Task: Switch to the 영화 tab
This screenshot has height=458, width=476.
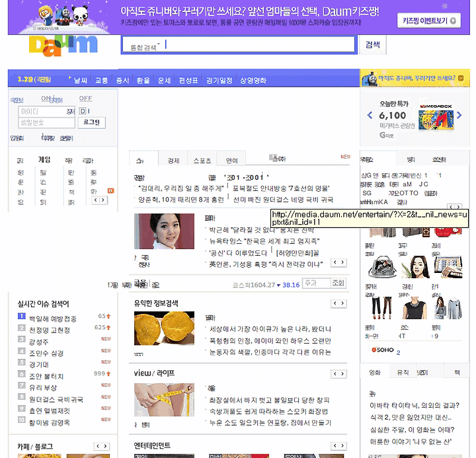Action: [x=375, y=372]
